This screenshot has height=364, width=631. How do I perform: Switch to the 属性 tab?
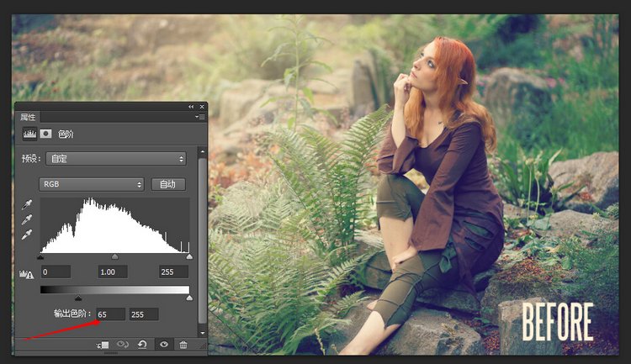click(x=28, y=117)
